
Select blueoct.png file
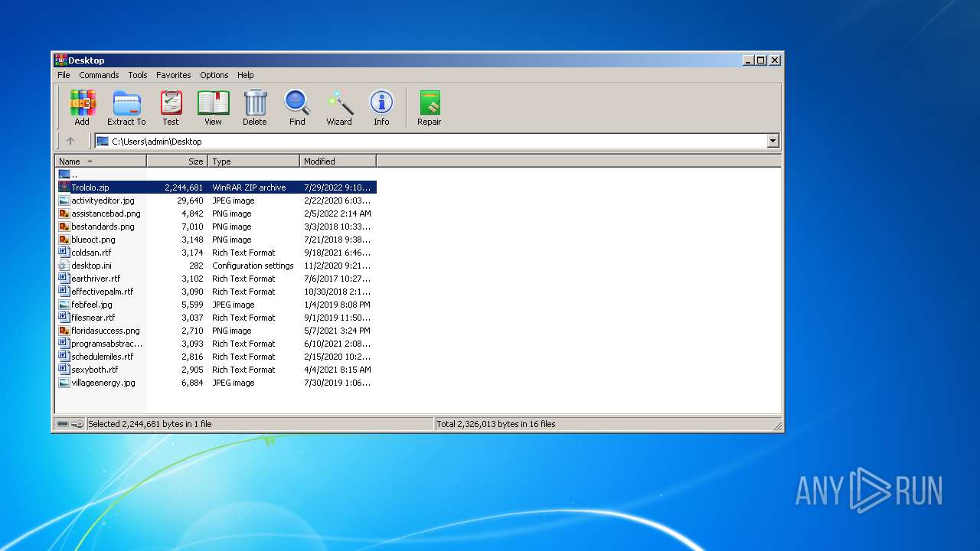pyautogui.click(x=93, y=240)
